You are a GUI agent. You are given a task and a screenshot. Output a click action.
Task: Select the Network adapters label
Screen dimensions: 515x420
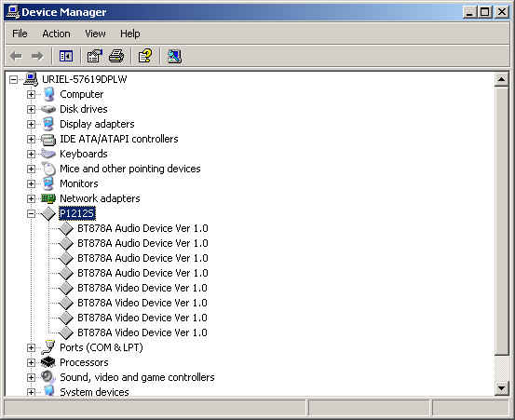point(100,198)
